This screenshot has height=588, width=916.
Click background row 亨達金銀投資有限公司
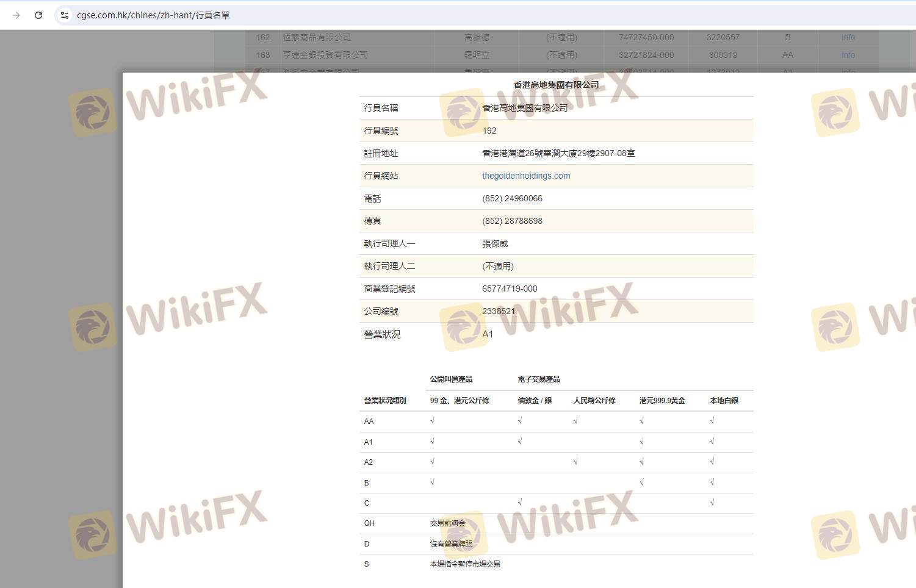pos(325,55)
